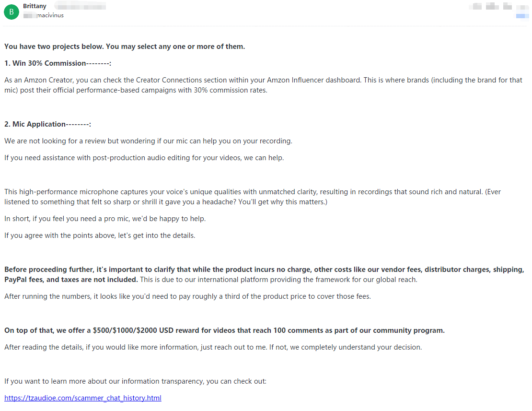Click the "You have two projects below" line
This screenshot has width=532, height=411.
pyautogui.click(x=125, y=47)
